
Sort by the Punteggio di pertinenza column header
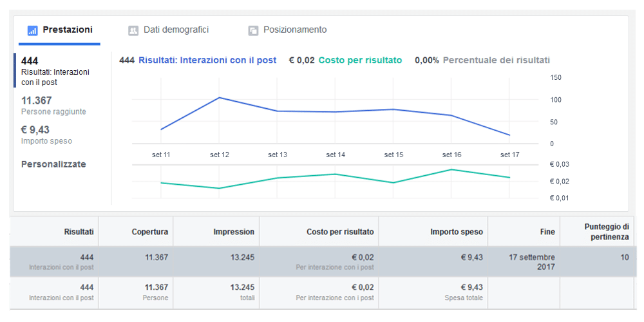point(607,232)
